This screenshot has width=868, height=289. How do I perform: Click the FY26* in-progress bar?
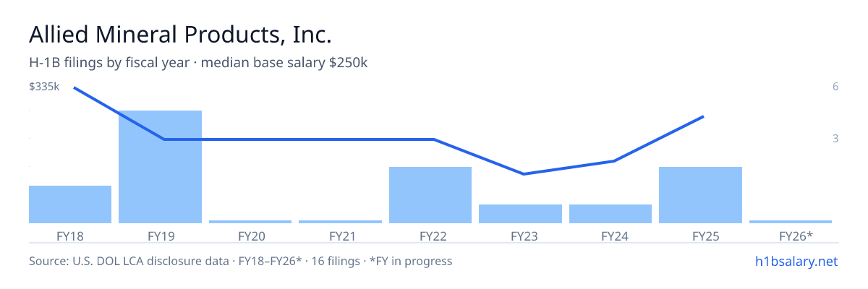[791, 221]
